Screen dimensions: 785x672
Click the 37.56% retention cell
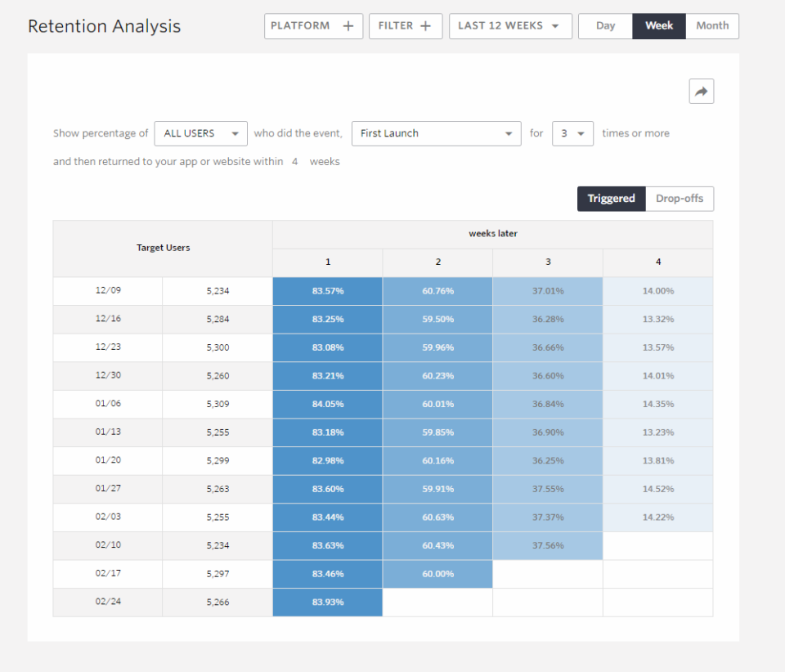pyautogui.click(x=548, y=545)
